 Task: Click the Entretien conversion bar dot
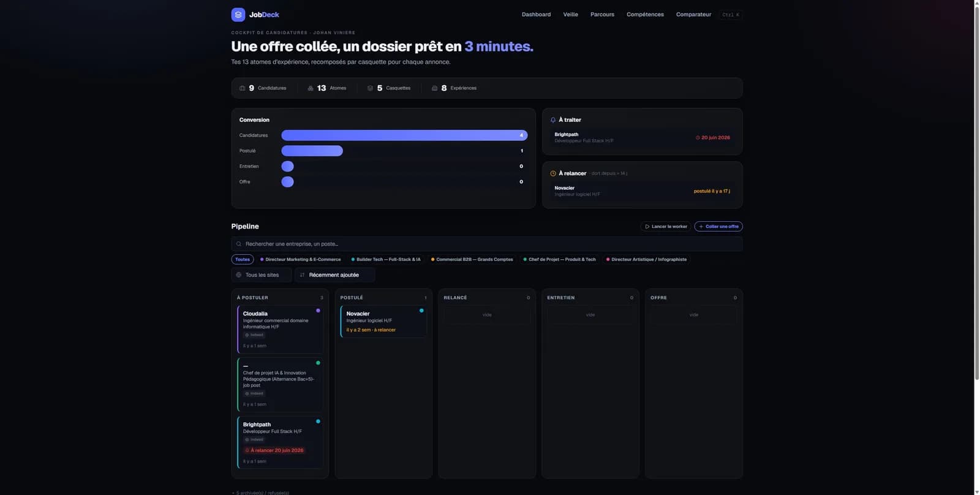coord(287,167)
